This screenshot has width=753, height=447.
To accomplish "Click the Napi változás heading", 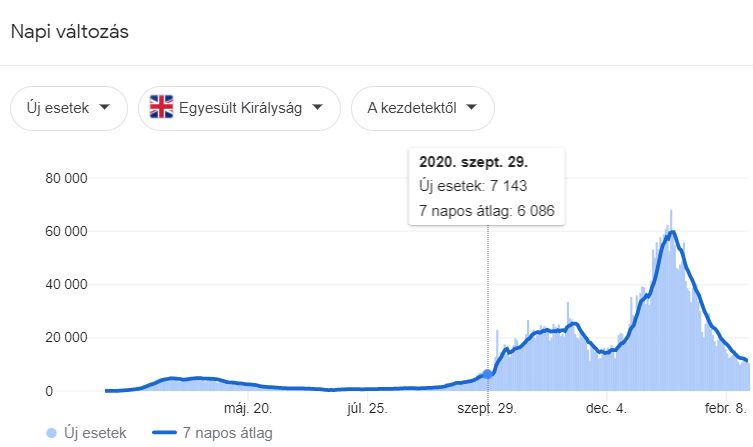I will click(70, 31).
